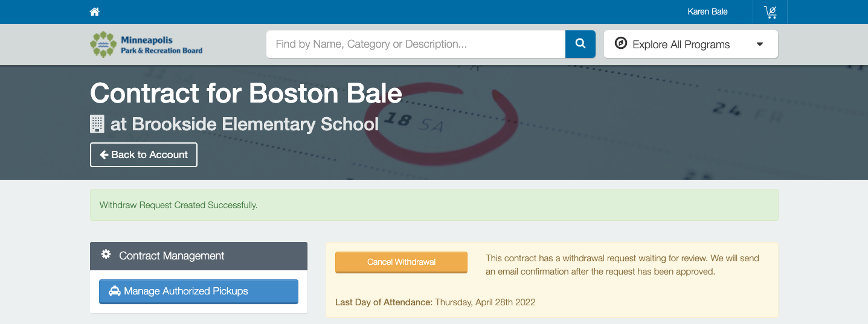Viewport: 868px width, 324px height.
Task: Open the shopping cart icon
Action: 770,11
